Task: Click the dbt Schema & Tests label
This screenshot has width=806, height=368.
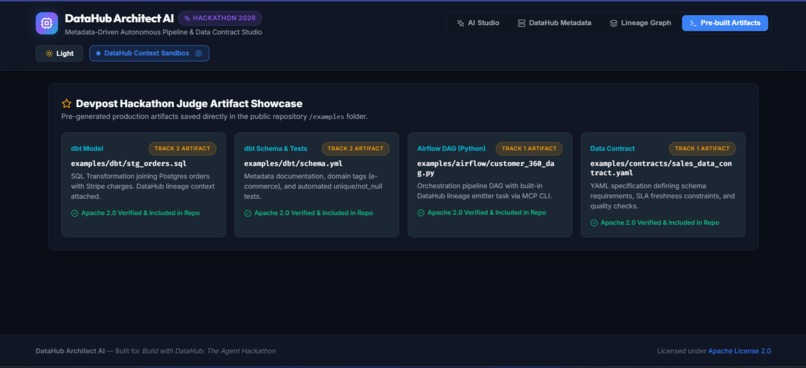Action: pyautogui.click(x=276, y=149)
